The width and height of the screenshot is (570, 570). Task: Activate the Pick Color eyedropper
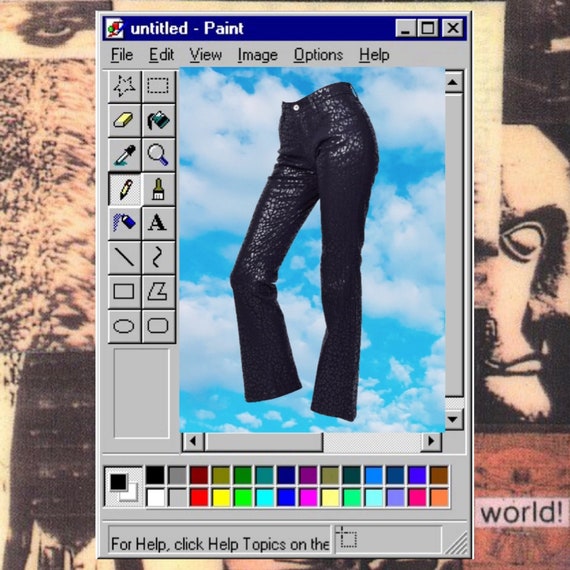click(124, 155)
